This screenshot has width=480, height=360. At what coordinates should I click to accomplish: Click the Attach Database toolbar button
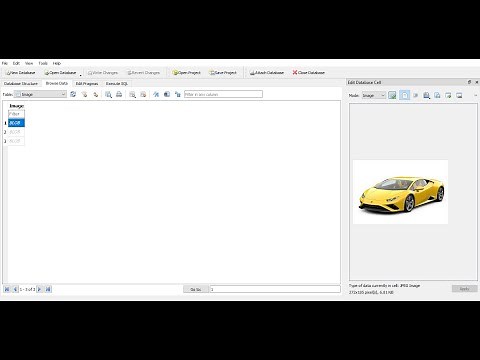click(x=267, y=73)
